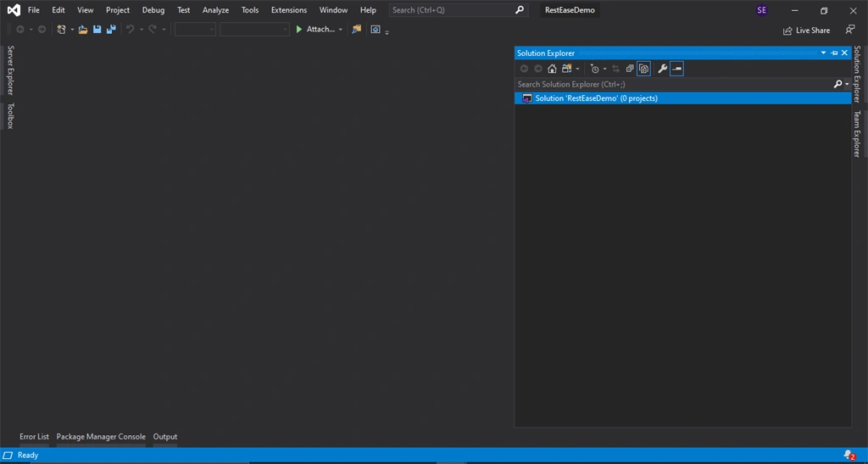This screenshot has width=868, height=464.
Task: Toggle Preview Selected Items button
Action: click(x=676, y=69)
